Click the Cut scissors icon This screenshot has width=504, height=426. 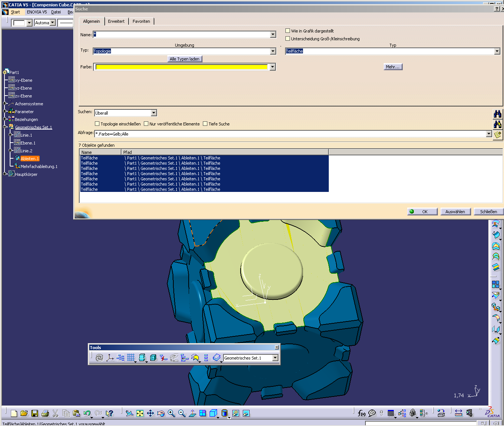tap(56, 413)
